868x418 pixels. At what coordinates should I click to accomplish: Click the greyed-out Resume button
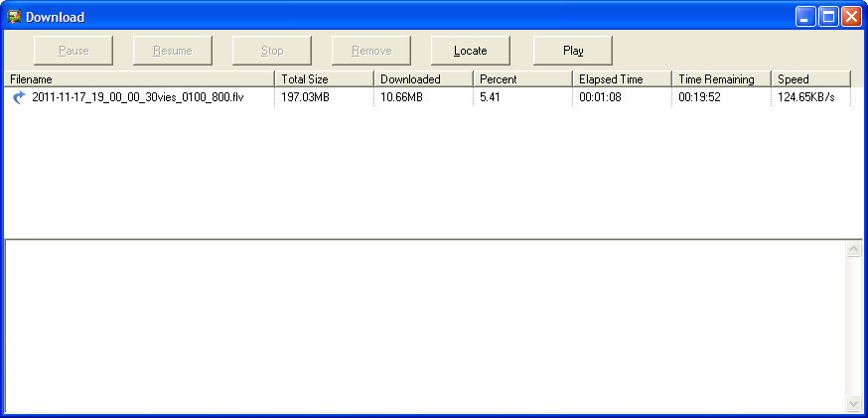coord(173,51)
